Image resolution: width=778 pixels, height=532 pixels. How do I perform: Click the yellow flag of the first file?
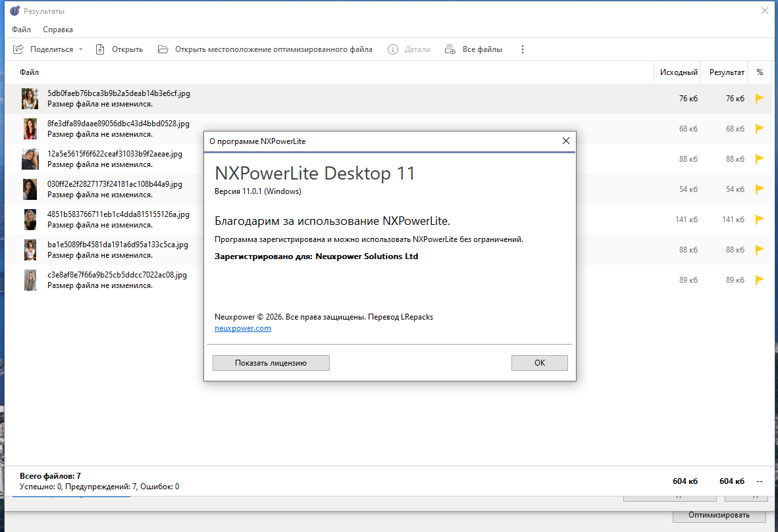click(759, 99)
